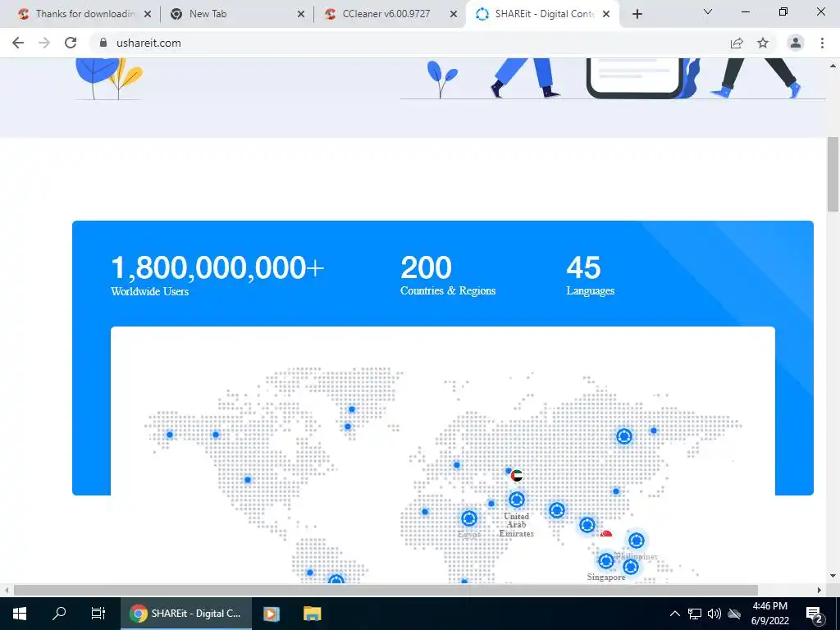Open Task View on the taskbar
840x630 pixels.
click(98, 614)
